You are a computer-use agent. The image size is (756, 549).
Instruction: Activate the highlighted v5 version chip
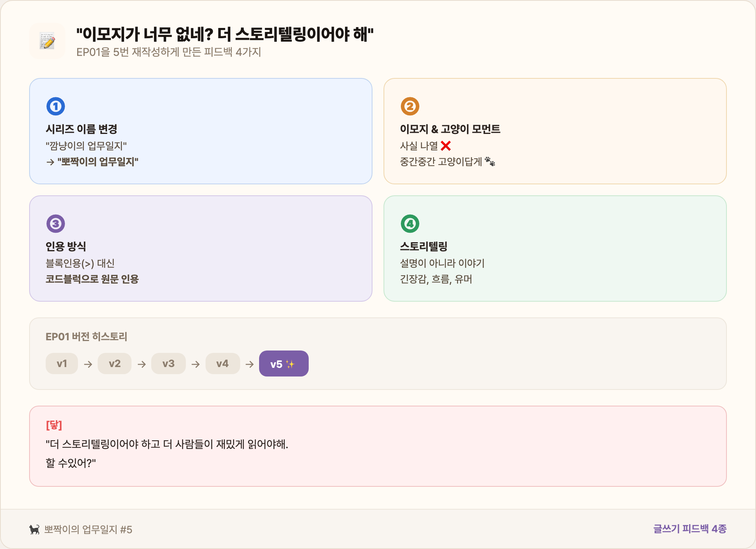pos(283,363)
